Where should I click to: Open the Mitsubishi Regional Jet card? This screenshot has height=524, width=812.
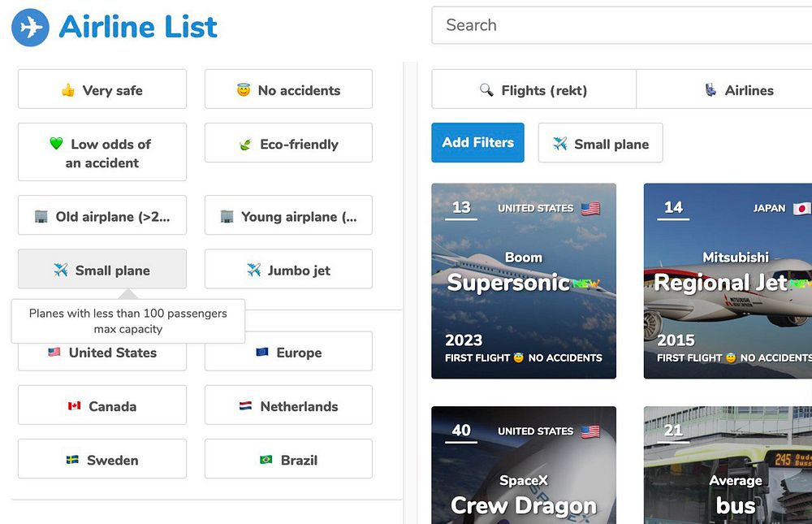click(x=728, y=281)
